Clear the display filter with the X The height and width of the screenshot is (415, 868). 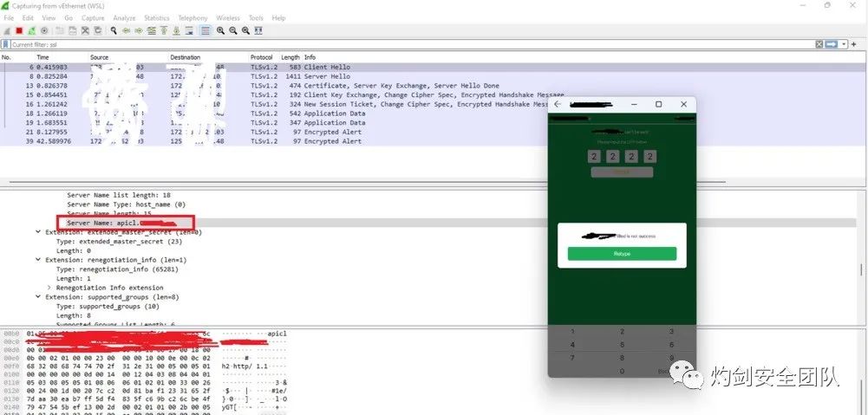819,44
